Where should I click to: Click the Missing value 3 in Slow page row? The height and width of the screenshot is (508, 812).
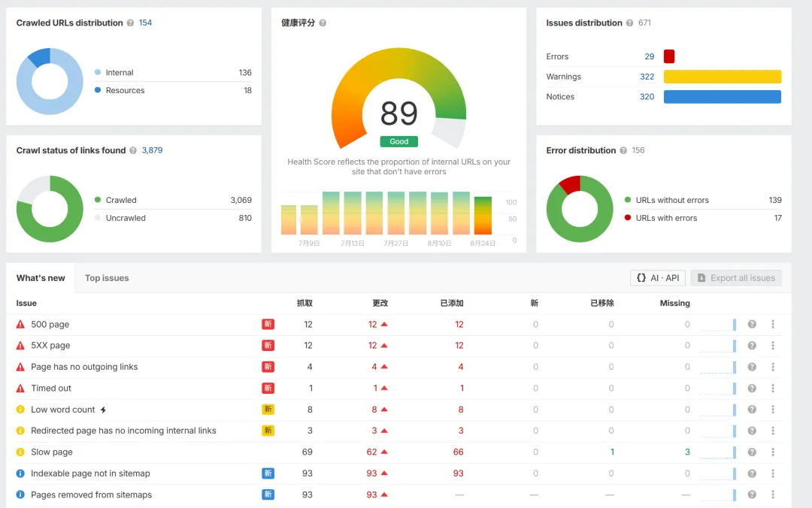click(x=687, y=452)
